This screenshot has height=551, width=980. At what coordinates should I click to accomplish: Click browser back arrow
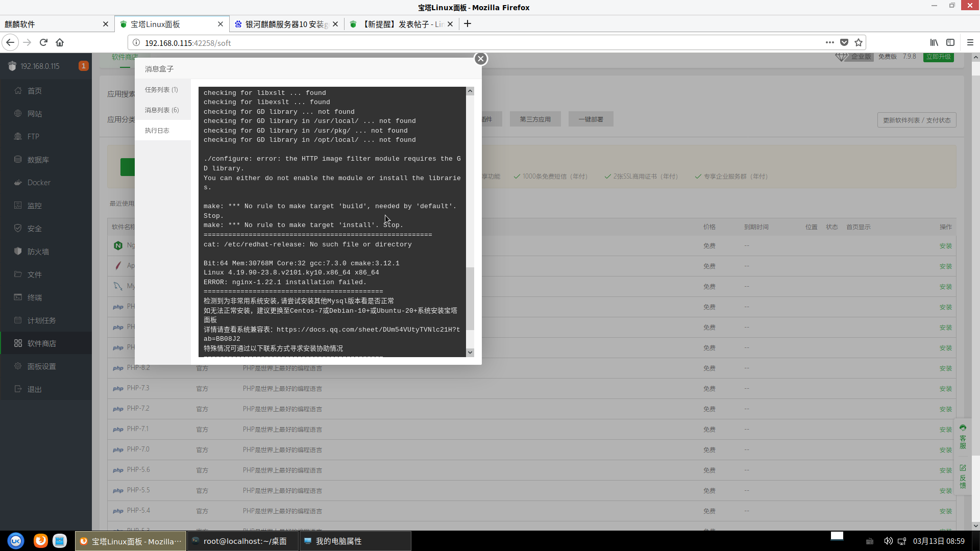[10, 42]
